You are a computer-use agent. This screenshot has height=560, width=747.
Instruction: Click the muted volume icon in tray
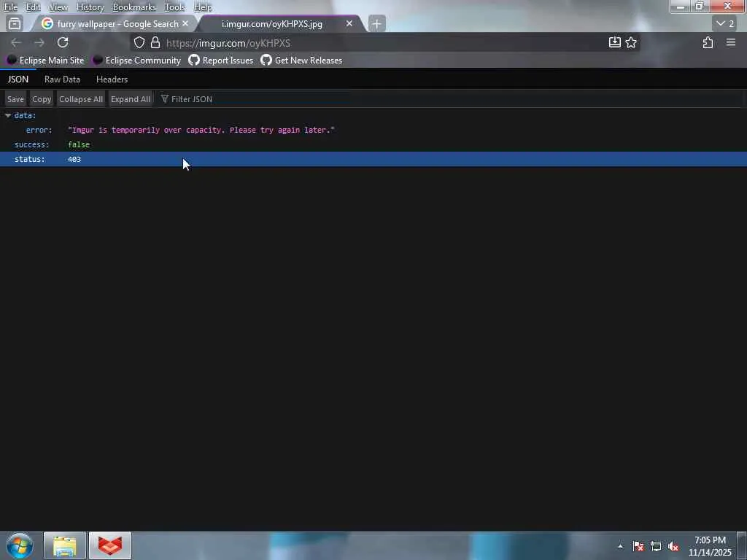click(x=673, y=546)
